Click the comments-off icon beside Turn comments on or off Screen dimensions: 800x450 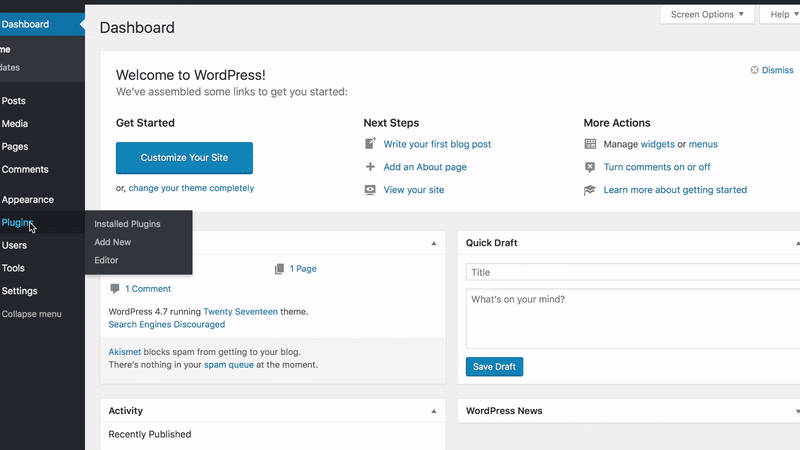coord(590,167)
